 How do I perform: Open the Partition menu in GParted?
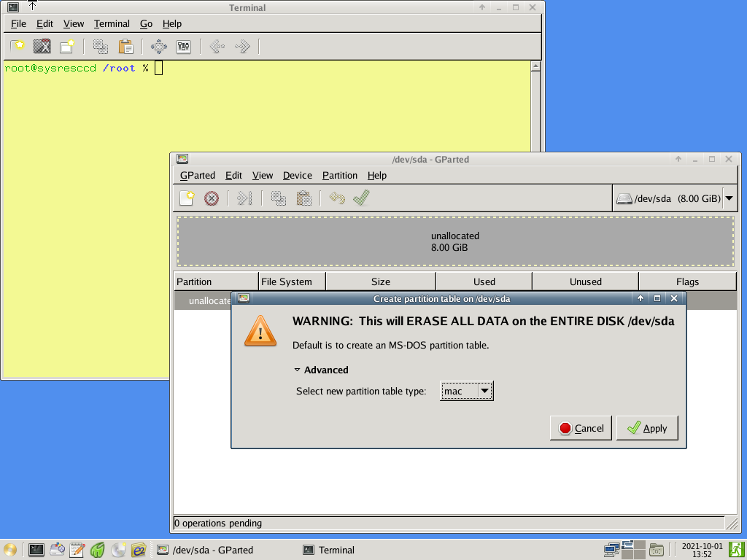(x=340, y=175)
